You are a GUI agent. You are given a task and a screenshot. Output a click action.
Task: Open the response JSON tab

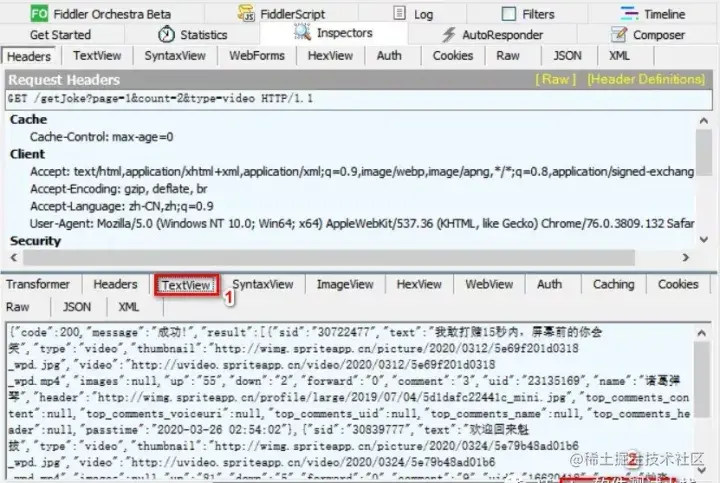pos(77,307)
